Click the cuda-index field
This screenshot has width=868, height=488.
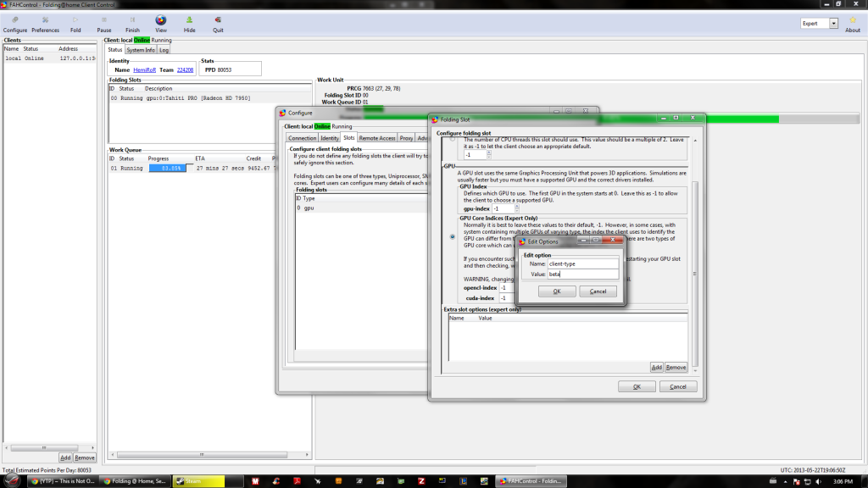point(507,298)
